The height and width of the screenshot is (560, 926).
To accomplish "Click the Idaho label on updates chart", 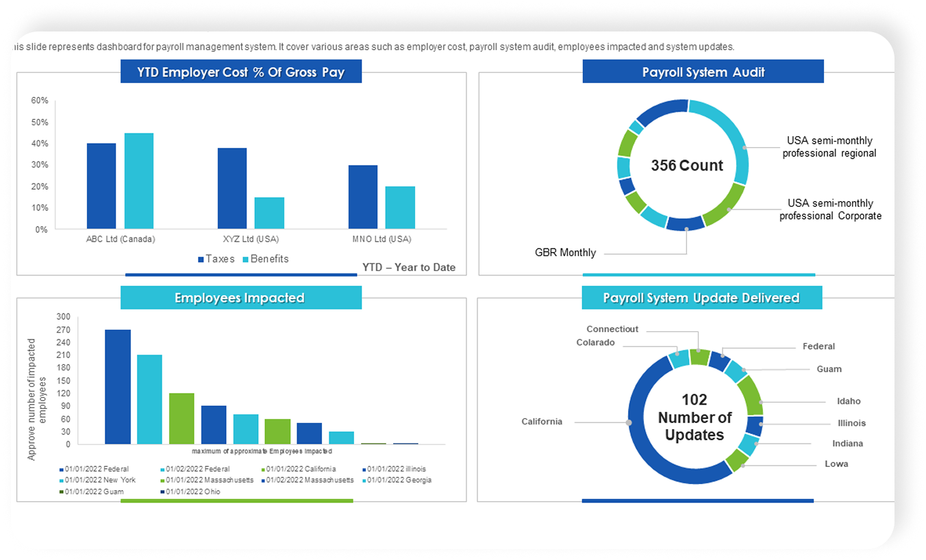I will coord(849,401).
